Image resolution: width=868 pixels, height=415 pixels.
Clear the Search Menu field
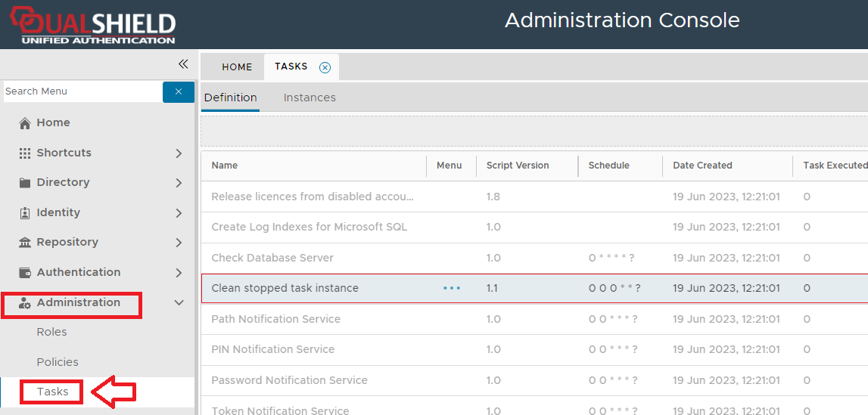coord(179,91)
